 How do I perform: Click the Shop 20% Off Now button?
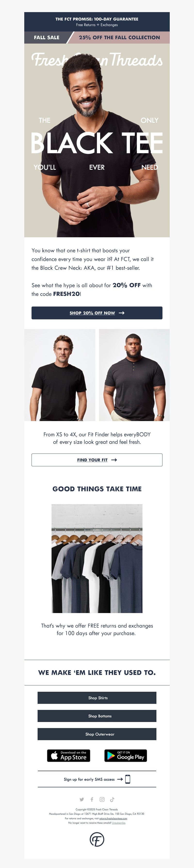[x=97, y=313]
